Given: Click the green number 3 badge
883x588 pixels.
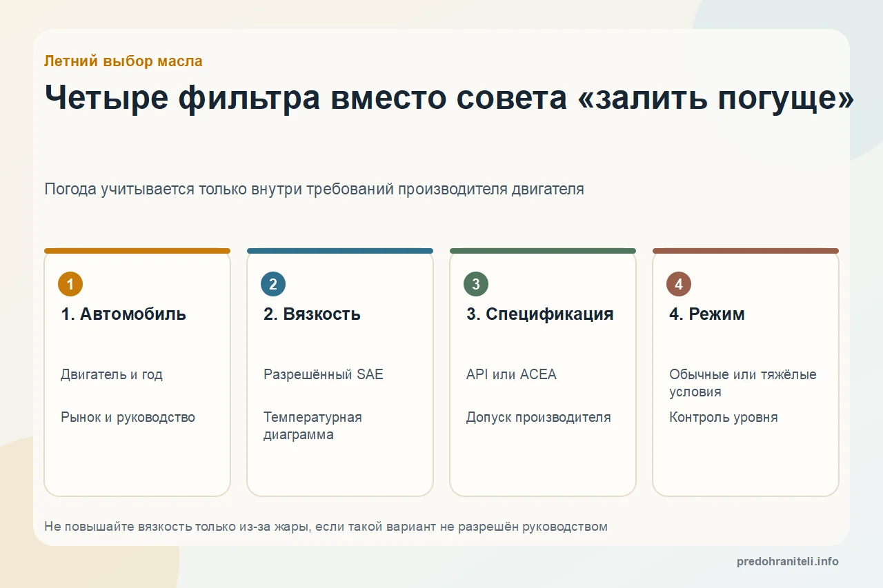Looking at the screenshot, I should pyautogui.click(x=476, y=284).
